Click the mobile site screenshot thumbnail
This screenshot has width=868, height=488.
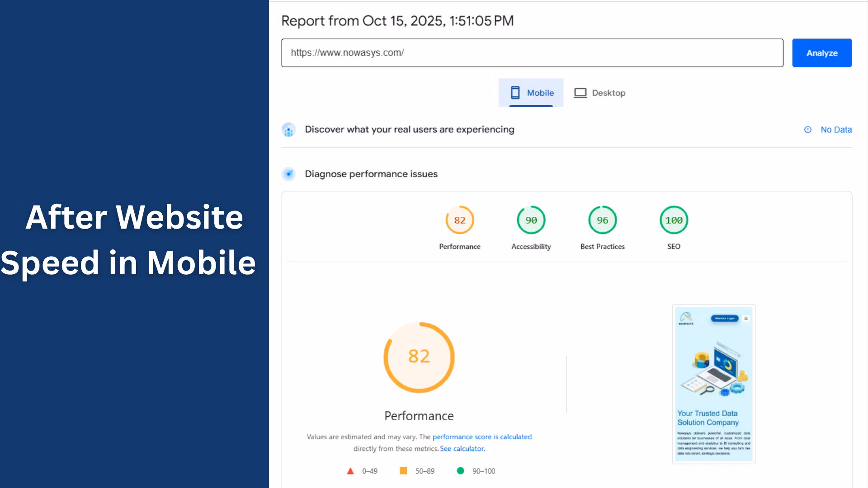(713, 384)
